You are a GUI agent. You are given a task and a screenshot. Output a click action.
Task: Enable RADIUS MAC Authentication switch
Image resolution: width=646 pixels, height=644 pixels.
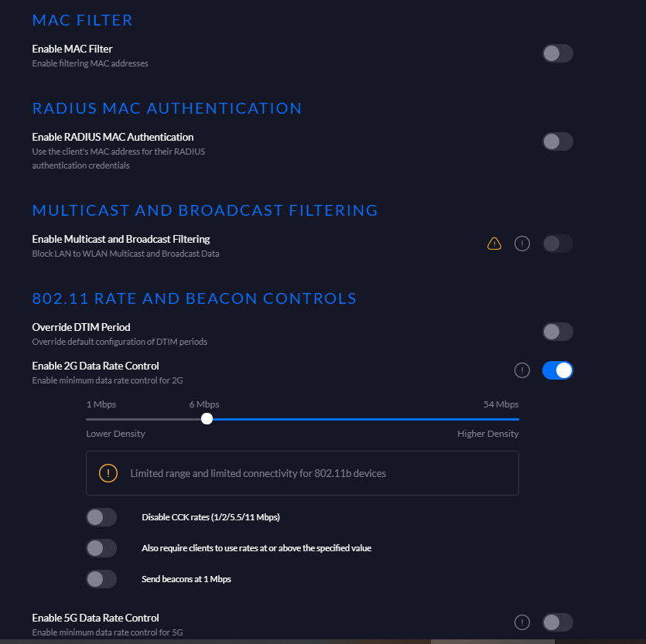coord(558,141)
